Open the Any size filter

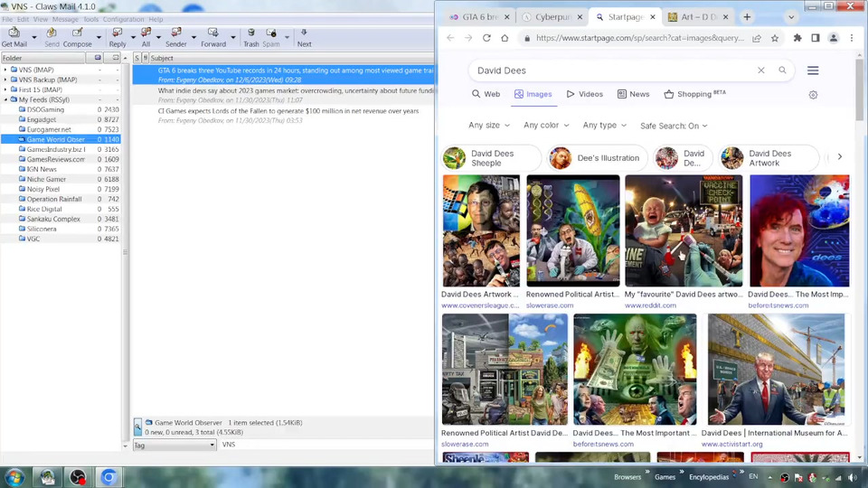489,126
